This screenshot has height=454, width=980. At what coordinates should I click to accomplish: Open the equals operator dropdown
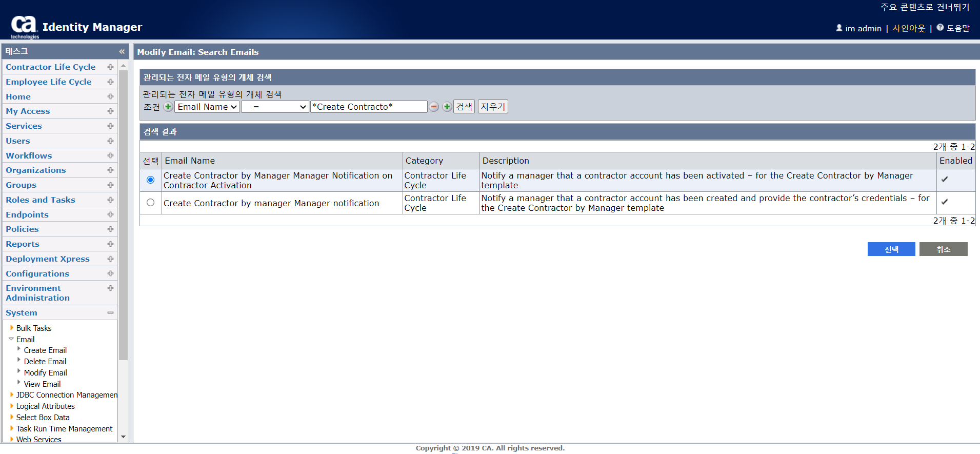(275, 107)
